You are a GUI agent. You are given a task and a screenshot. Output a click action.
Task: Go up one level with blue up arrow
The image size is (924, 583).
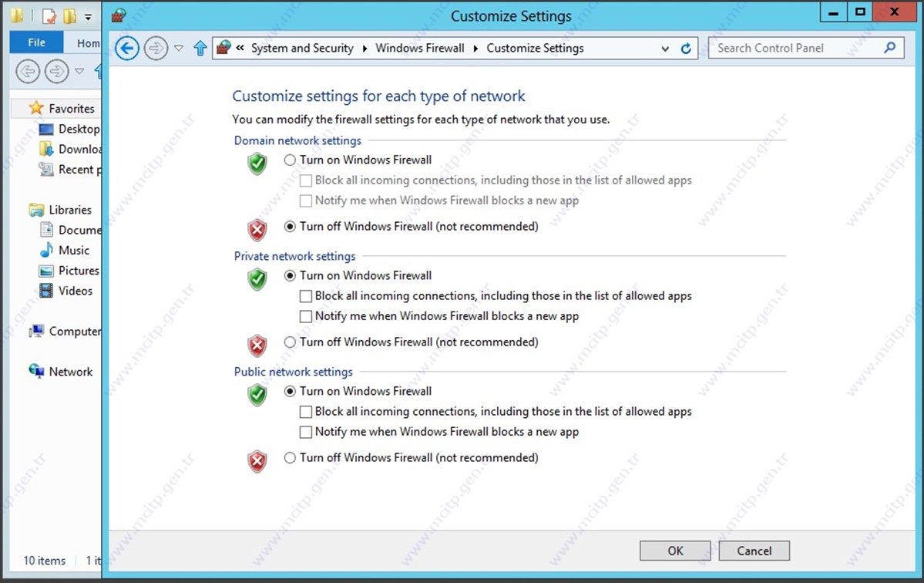(200, 49)
